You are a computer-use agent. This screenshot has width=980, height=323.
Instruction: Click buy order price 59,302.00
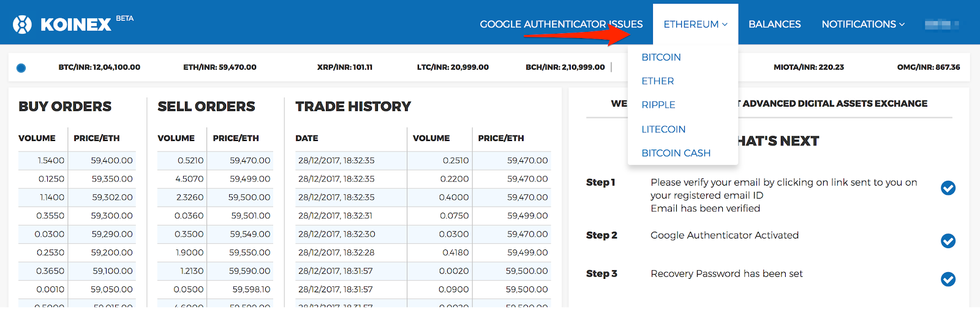112,197
